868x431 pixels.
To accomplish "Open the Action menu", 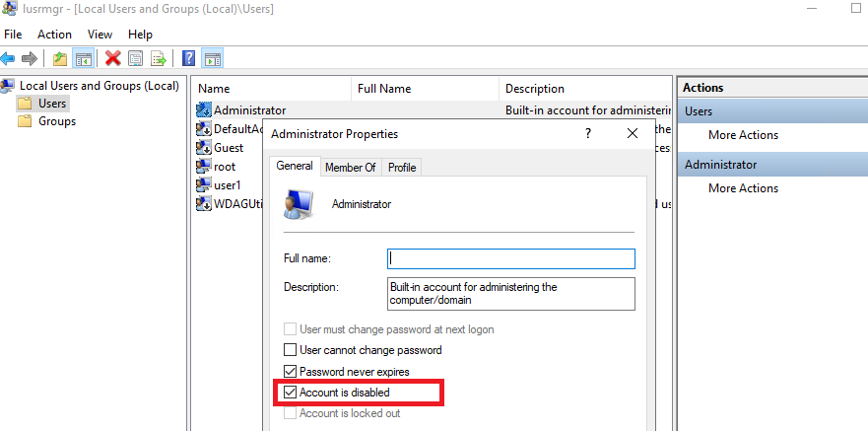I will coord(54,35).
